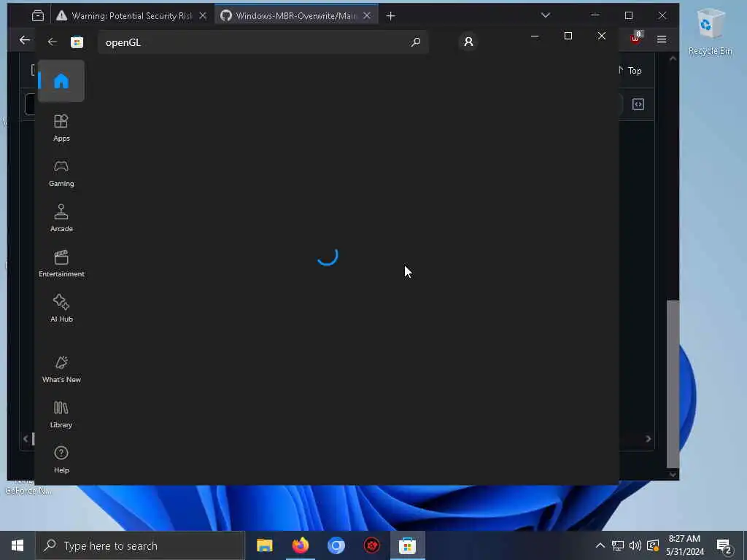Switch to the Windows-MBR-Overwrite GitHub tab
This screenshot has height=560, width=747.
click(296, 16)
